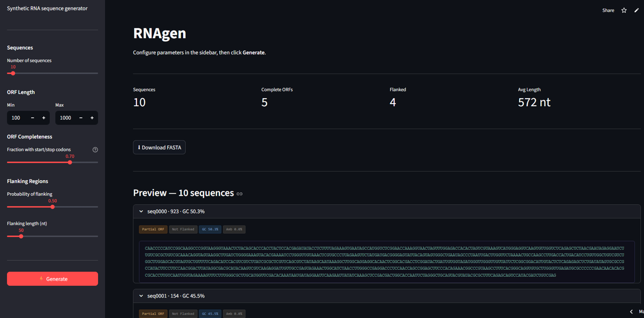
Task: Collapse the seq0000 expander
Action: coord(386,211)
